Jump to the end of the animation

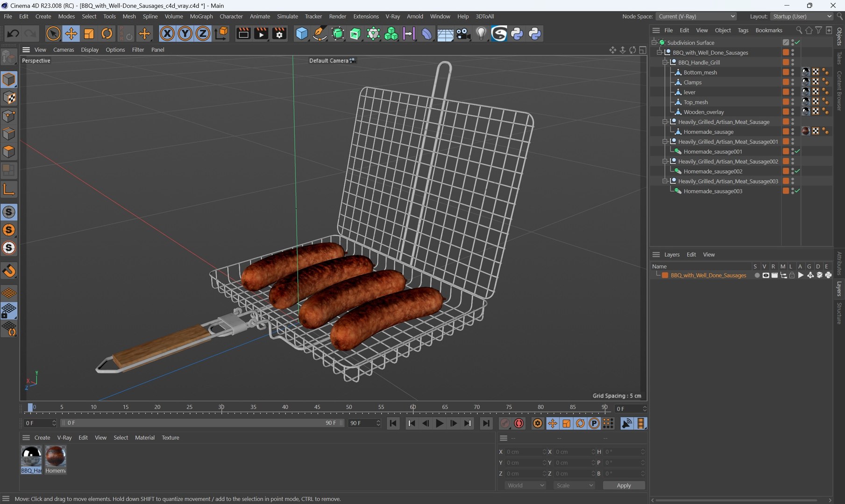486,423
